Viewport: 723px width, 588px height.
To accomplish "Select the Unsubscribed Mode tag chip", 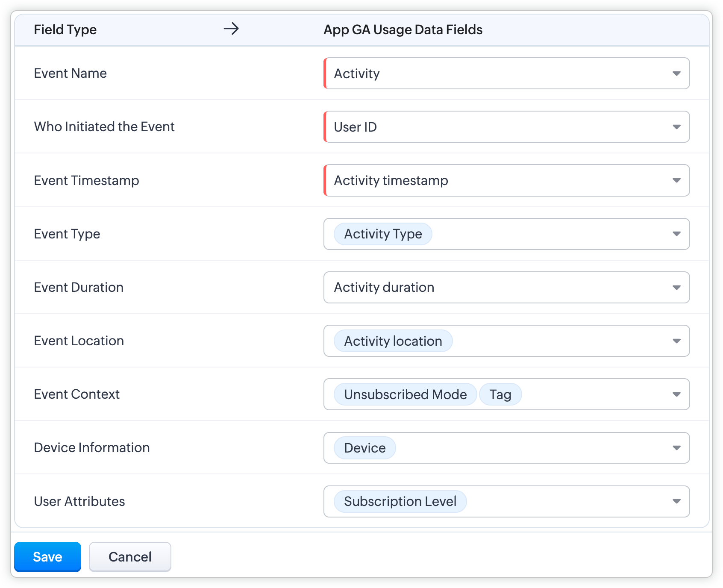I will pos(405,394).
